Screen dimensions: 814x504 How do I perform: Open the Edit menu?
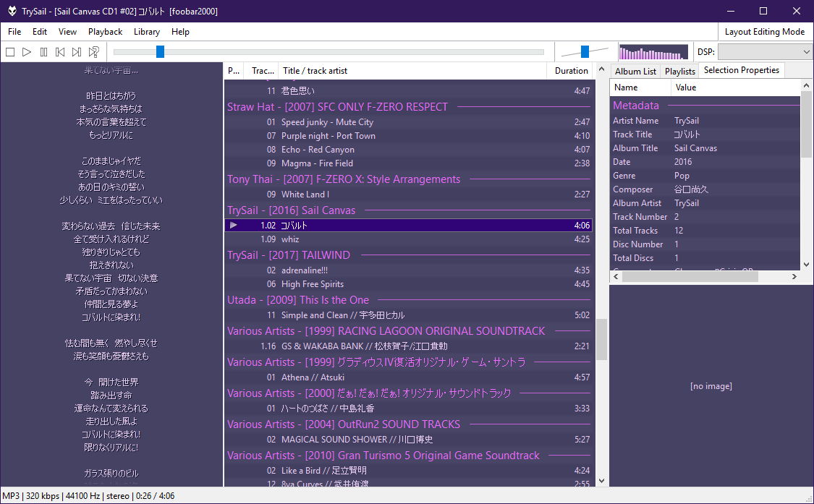tap(40, 32)
